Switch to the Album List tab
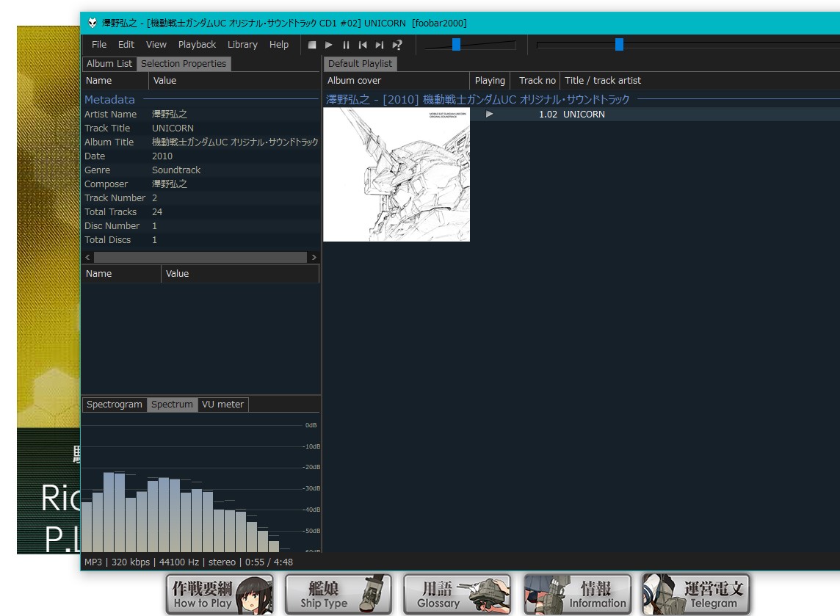The width and height of the screenshot is (840, 616). [x=109, y=64]
